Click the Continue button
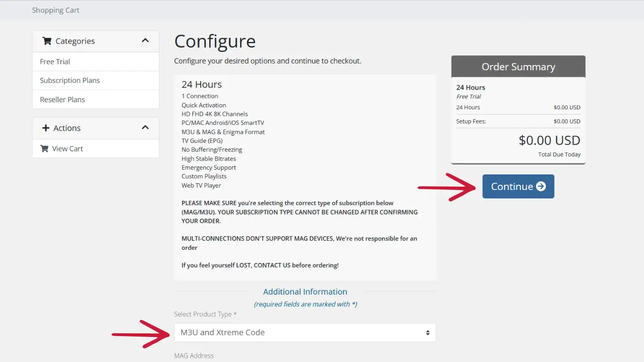Screen dimensions: 644x362 pyautogui.click(x=518, y=186)
